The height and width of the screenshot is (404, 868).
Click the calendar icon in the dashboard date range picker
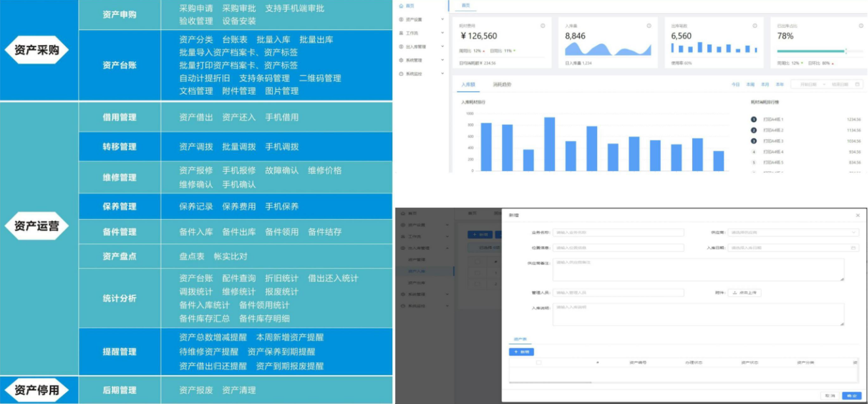[858, 85]
